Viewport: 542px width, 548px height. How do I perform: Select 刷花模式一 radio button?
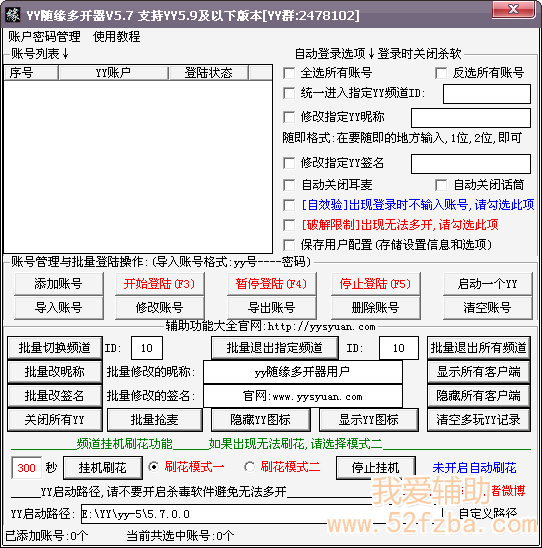153,467
